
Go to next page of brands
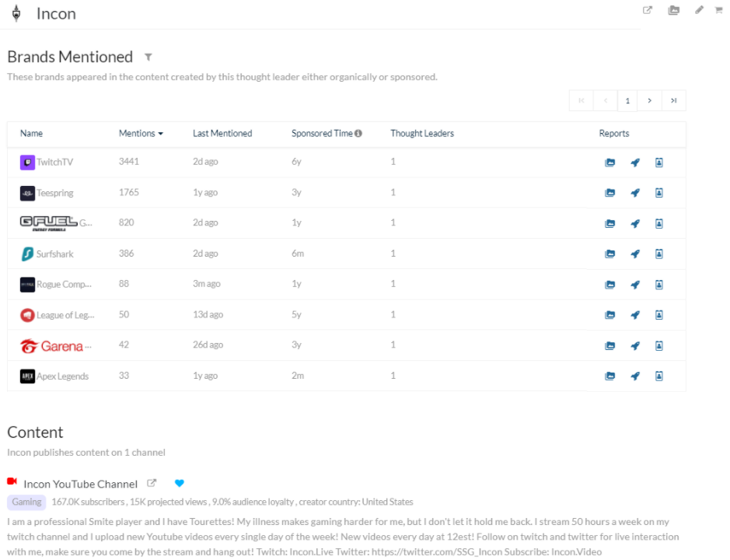click(649, 100)
